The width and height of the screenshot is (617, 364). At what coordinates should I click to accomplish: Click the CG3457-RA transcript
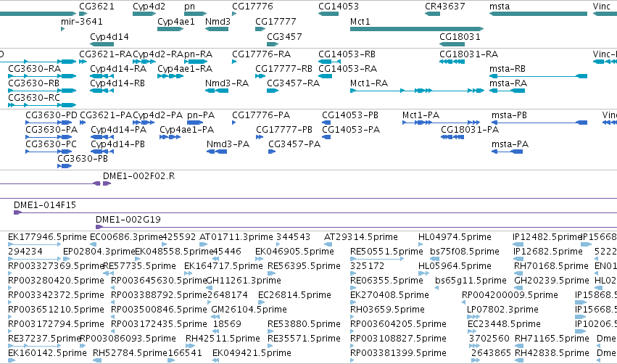273,91
